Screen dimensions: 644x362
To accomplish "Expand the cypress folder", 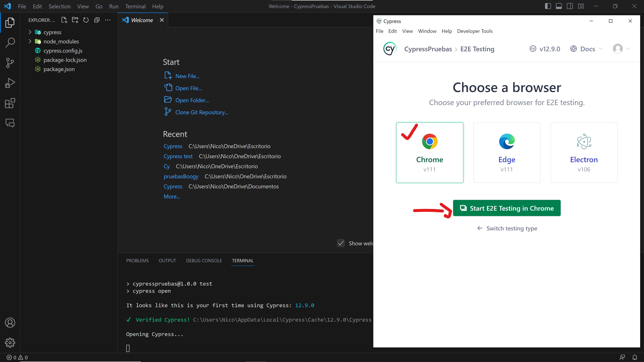I will (x=30, y=32).
